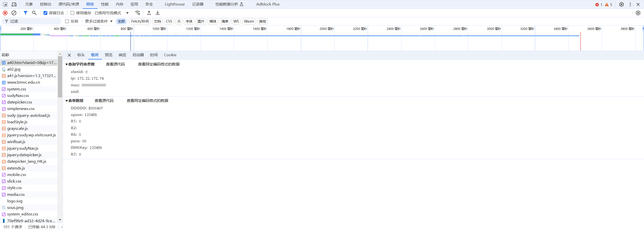Expand the 更多过滤条件 dropdown
644x231 pixels.
(99, 21)
